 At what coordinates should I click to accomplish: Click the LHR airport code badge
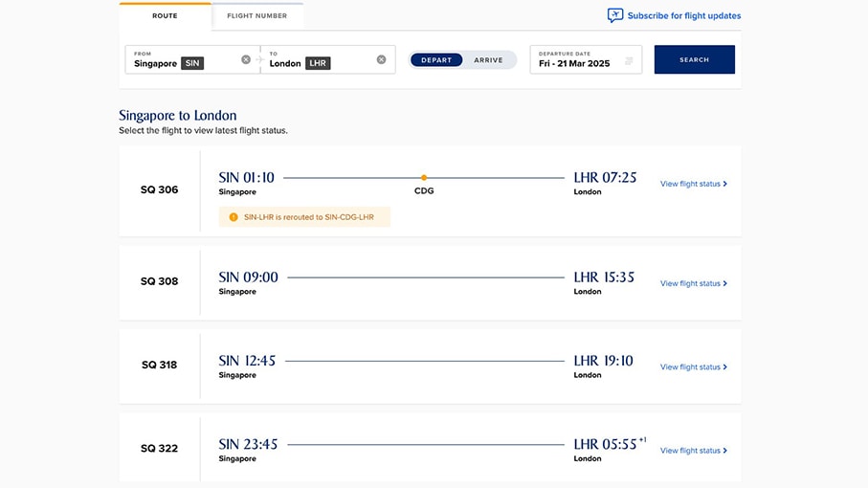318,63
